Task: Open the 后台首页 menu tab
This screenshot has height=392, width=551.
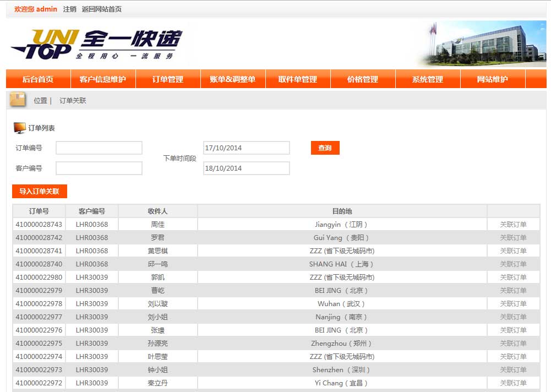Action: (38, 79)
